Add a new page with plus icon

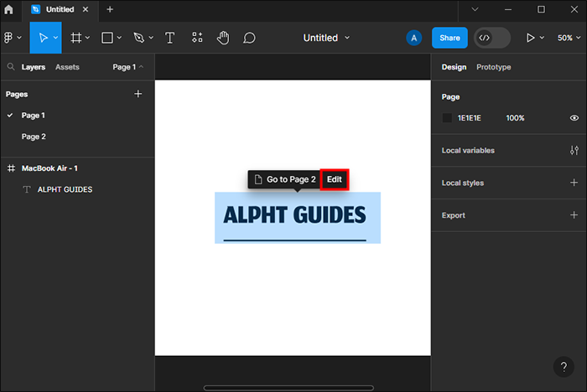pos(138,95)
